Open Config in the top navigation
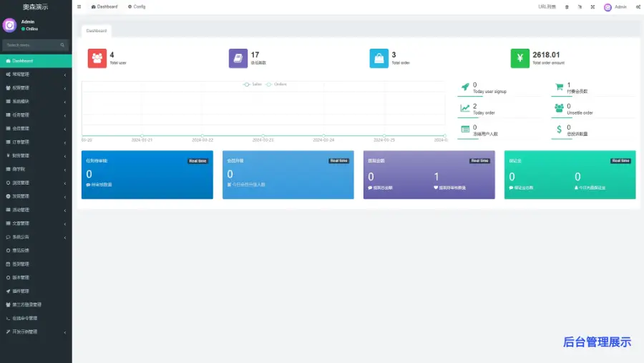The height and width of the screenshot is (363, 644). 137,6
